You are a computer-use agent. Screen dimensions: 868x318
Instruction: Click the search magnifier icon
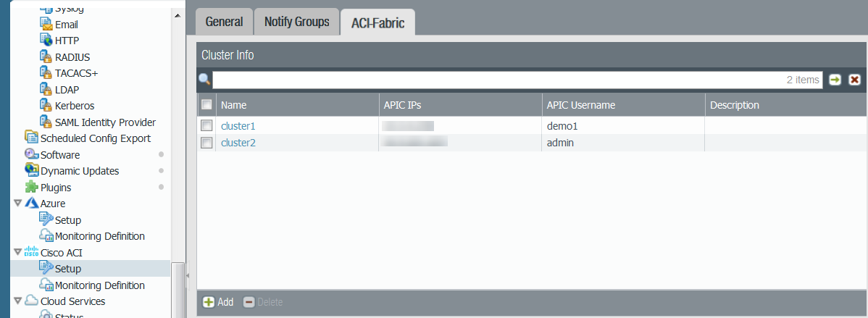click(x=204, y=80)
